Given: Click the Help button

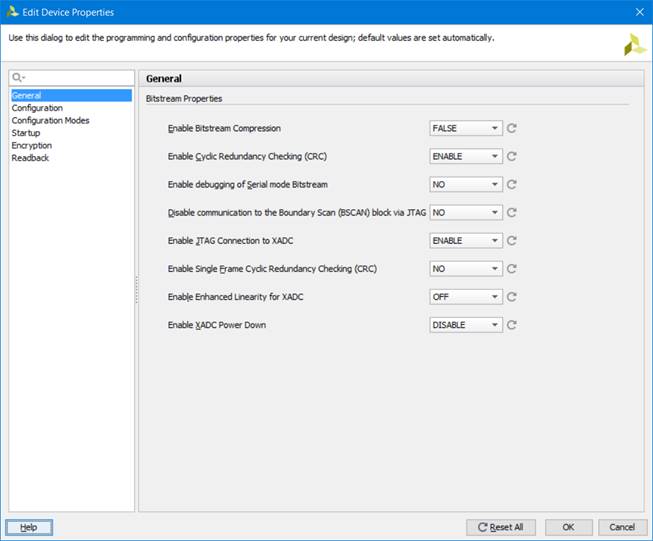Looking at the screenshot, I should tap(29, 527).
